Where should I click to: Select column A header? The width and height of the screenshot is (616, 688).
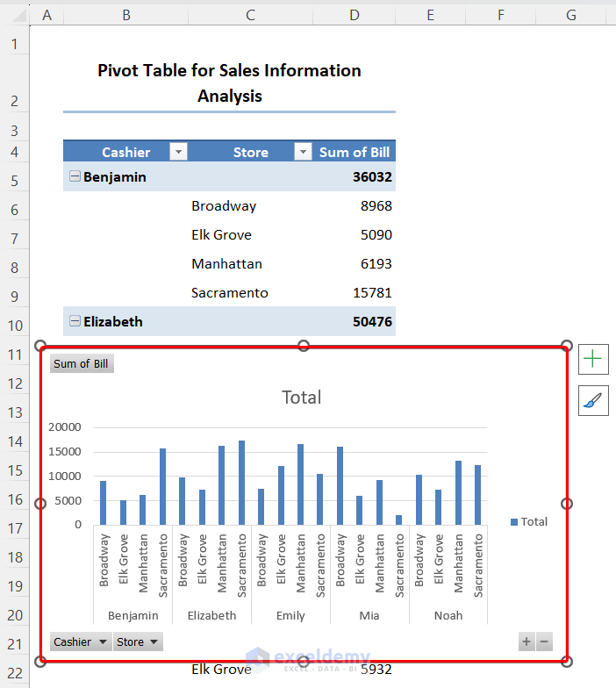47,15
